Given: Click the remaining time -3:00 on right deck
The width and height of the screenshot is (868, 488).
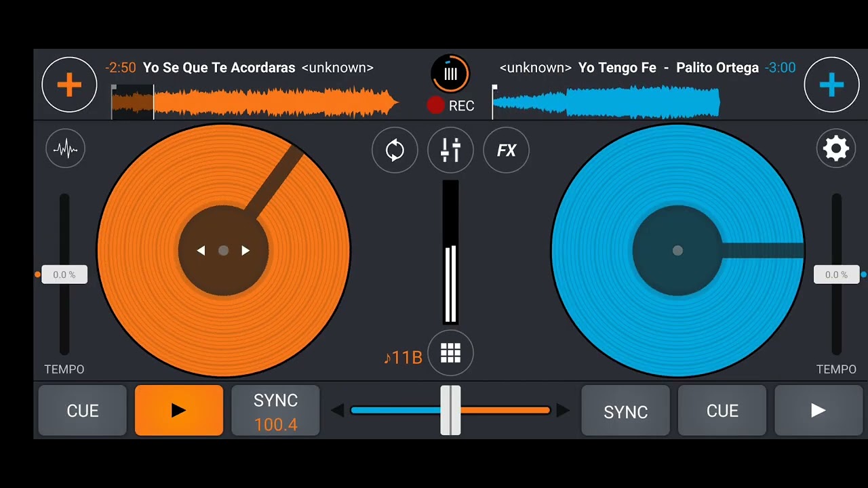Looking at the screenshot, I should click(780, 68).
